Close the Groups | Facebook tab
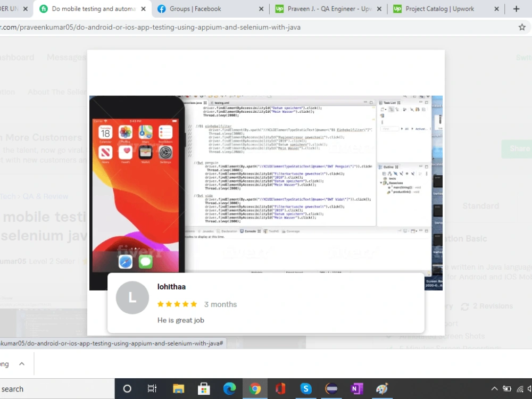532x399 pixels. tap(261, 9)
